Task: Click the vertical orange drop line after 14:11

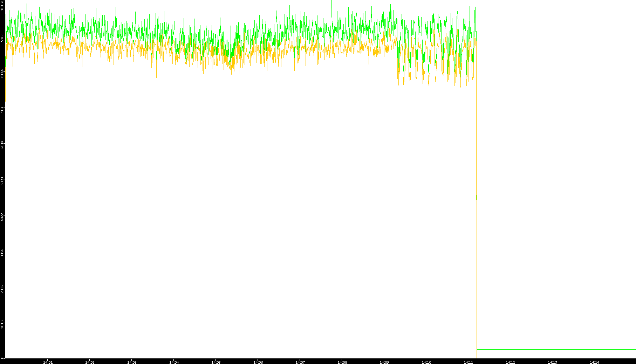Action: [x=477, y=280]
